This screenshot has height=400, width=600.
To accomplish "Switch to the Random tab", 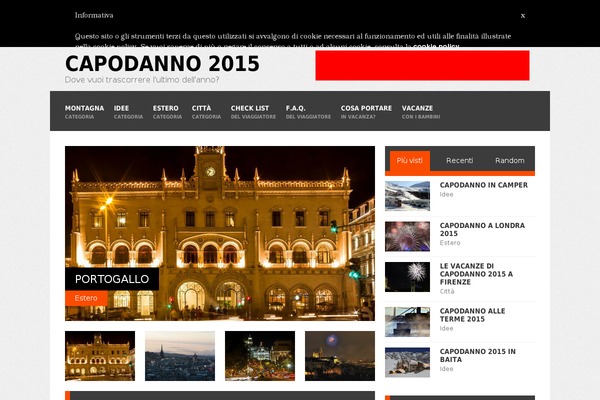I will tap(510, 161).
